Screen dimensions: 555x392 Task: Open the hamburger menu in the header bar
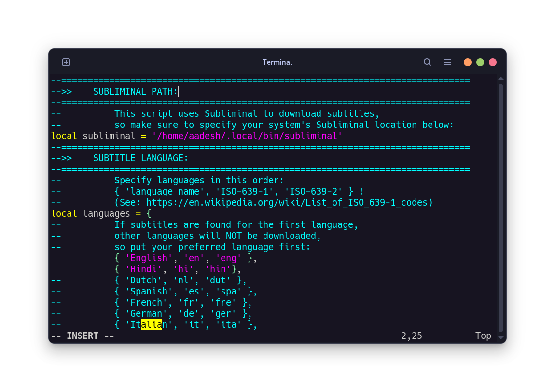pyautogui.click(x=448, y=62)
